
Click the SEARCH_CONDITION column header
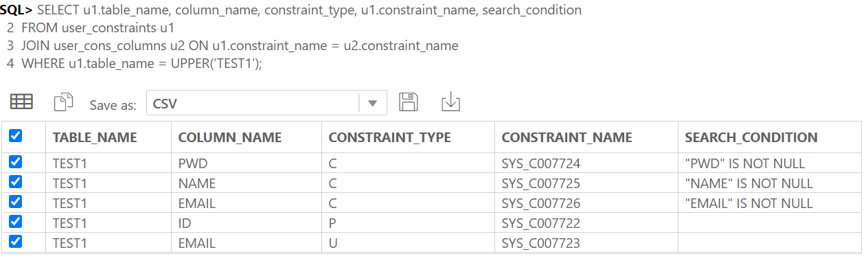pyautogui.click(x=751, y=137)
